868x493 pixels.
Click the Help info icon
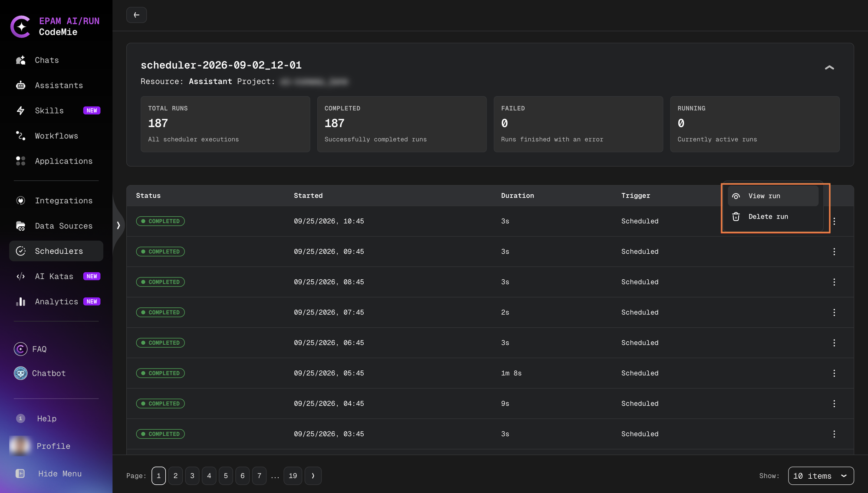[20, 418]
